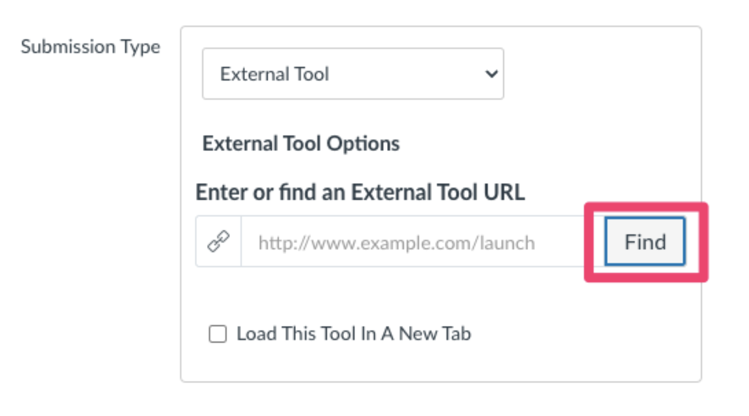Screen dimensions: 749x416
Task: Click the chain link icon beside URL field
Action: 218,242
